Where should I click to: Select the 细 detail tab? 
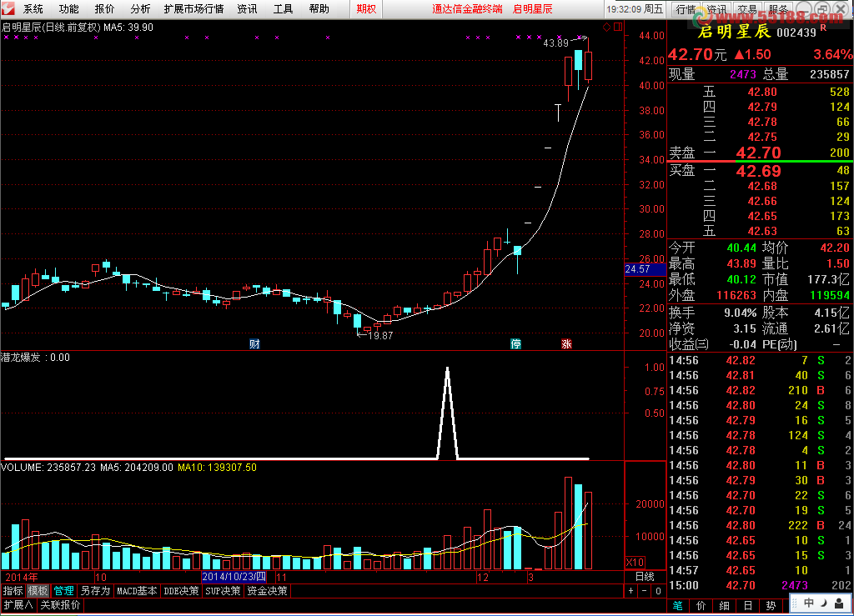(724, 606)
